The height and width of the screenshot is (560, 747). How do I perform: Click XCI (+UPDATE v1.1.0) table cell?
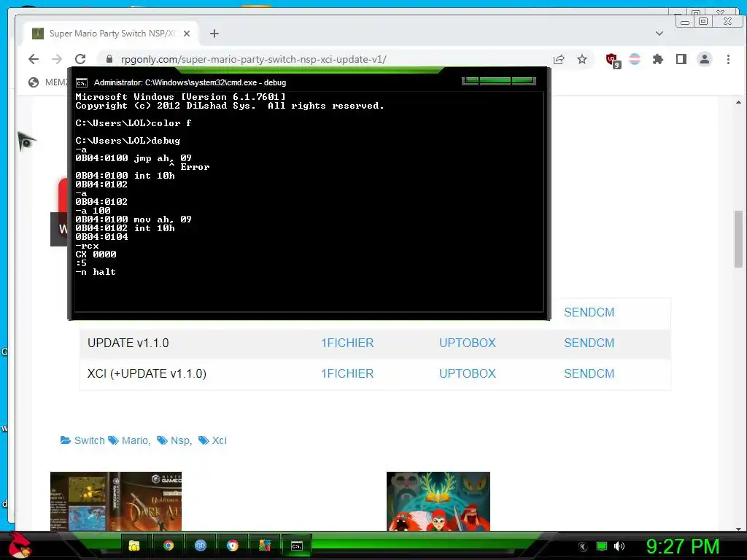pos(147,373)
